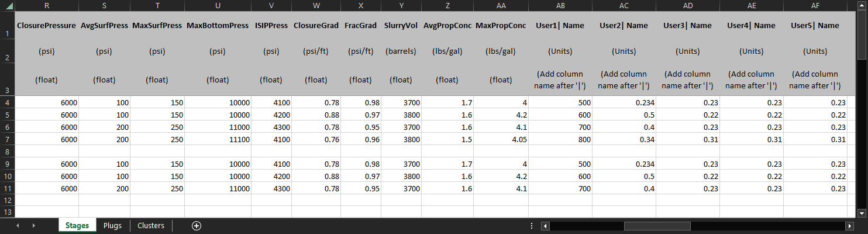The image size is (868, 234).
Task: Select column AC header
Action: [624, 5]
